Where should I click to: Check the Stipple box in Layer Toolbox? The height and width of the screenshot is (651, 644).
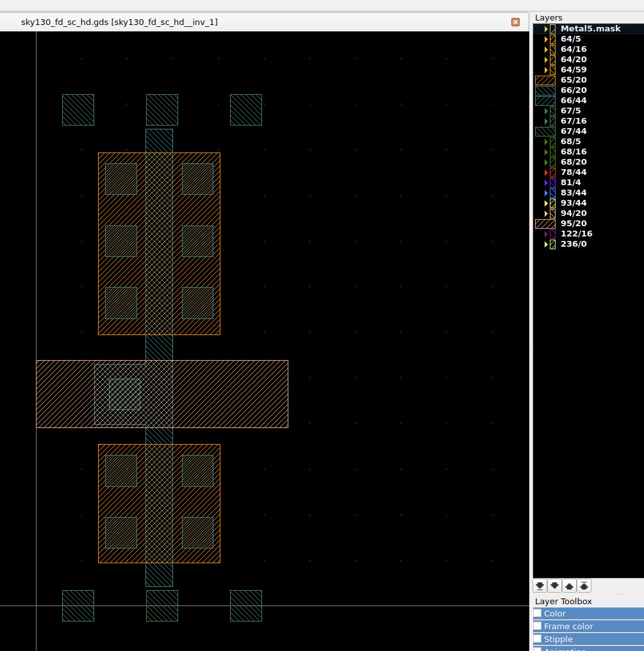pyautogui.click(x=538, y=639)
